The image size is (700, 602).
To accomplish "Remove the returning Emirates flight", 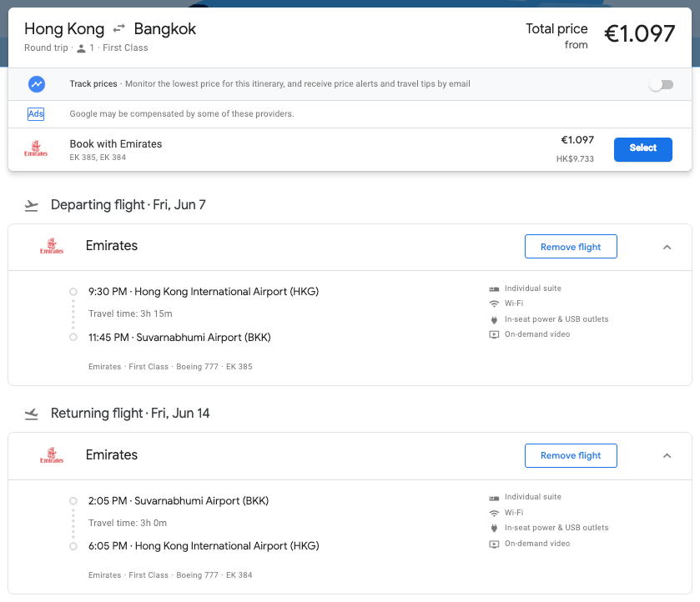I will pyautogui.click(x=571, y=455).
